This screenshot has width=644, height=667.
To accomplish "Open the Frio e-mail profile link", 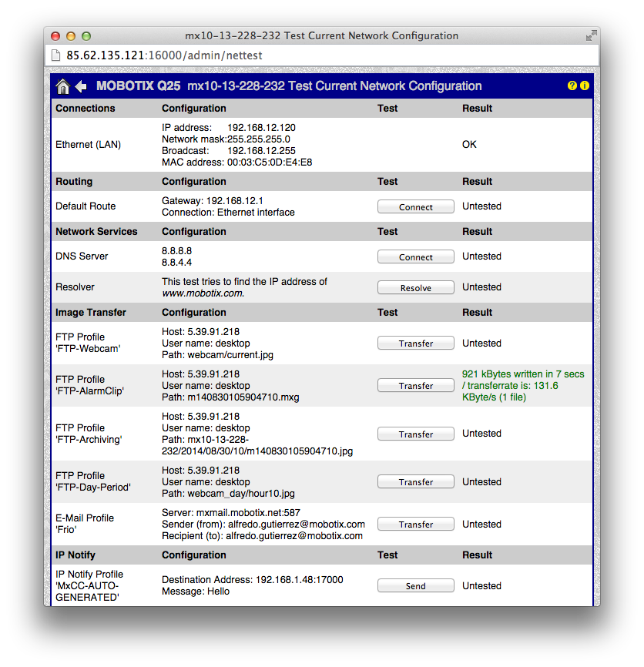I will coord(65,530).
